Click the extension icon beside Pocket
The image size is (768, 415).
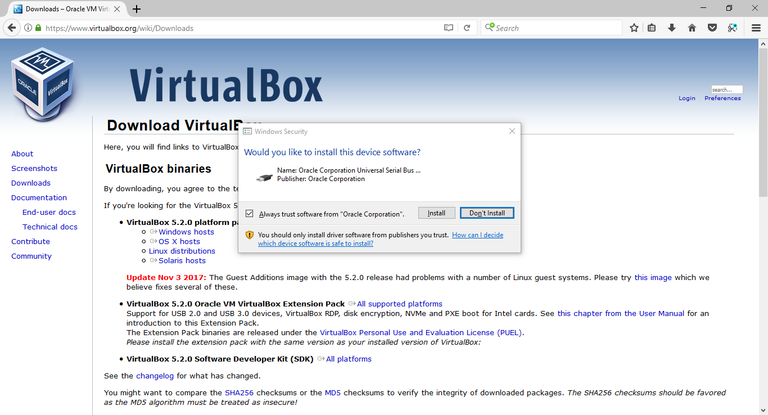[732, 28]
